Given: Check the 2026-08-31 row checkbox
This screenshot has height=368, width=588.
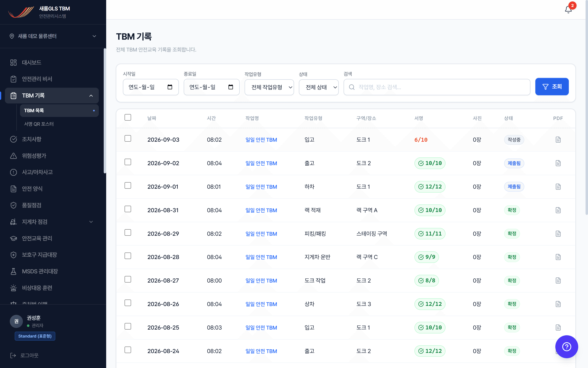Looking at the screenshot, I should [128, 209].
